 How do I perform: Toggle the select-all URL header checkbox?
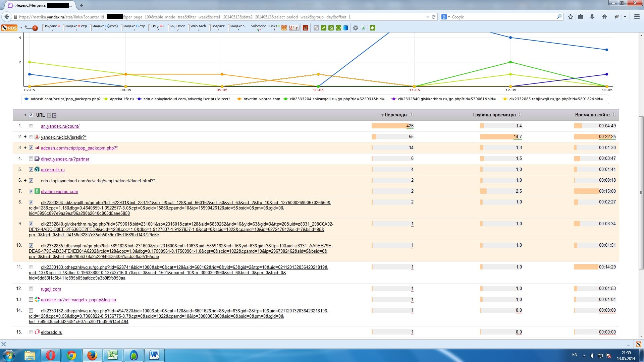pyautogui.click(x=31, y=115)
